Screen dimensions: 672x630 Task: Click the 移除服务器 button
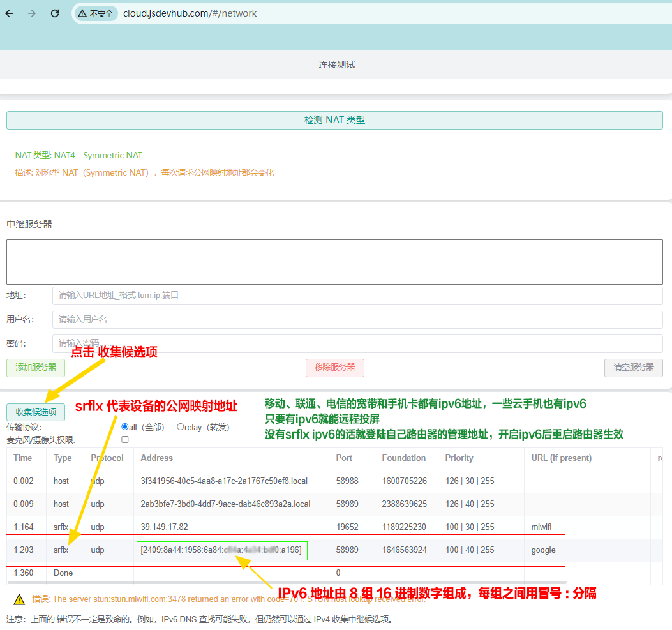point(334,368)
